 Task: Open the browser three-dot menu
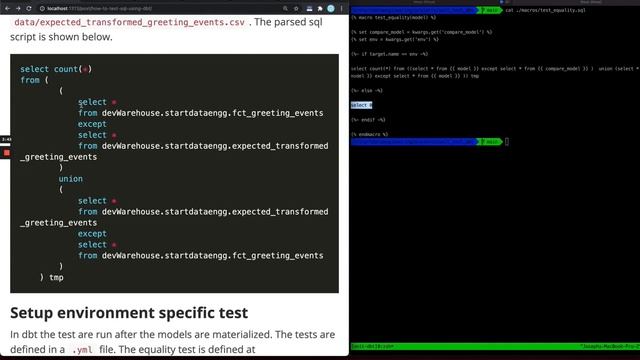[x=342, y=8]
